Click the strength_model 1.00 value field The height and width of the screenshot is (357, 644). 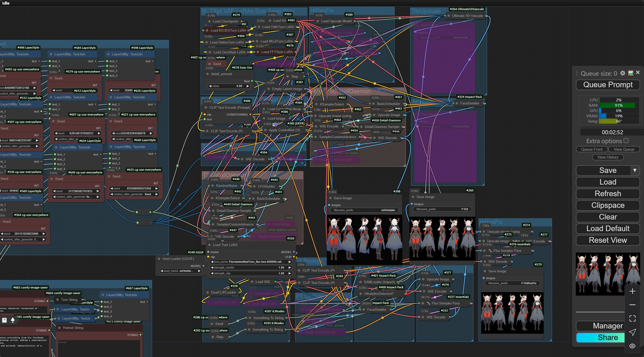click(x=251, y=267)
